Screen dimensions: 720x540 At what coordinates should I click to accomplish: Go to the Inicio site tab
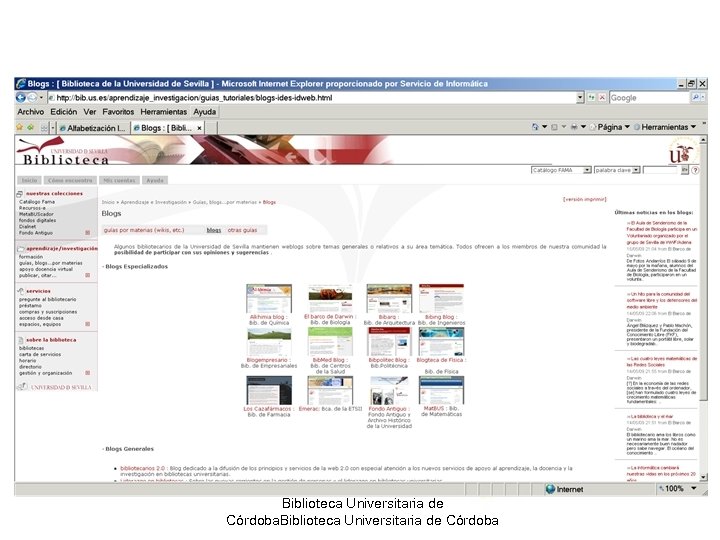(29, 180)
